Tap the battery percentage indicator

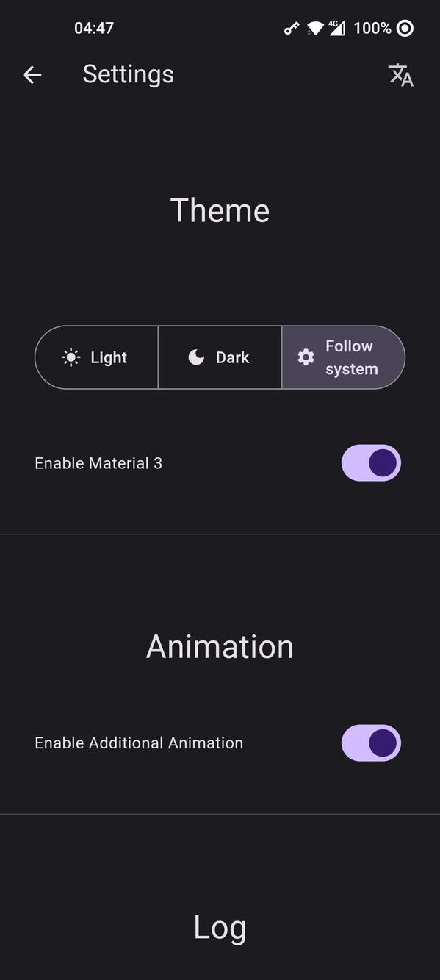(x=373, y=28)
